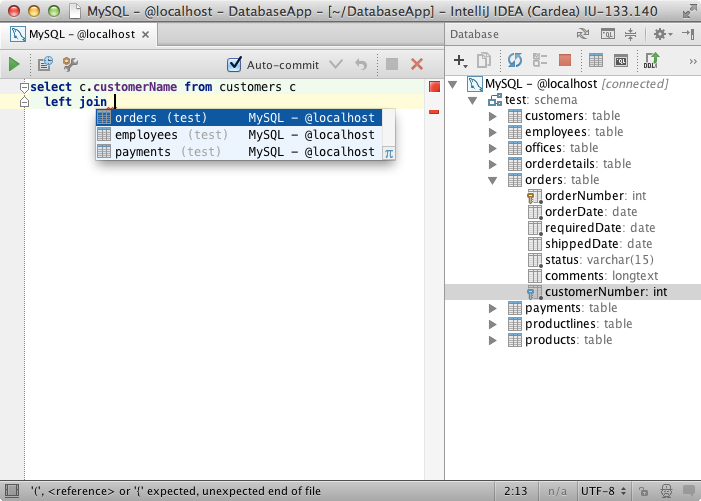Toggle code folding on select line
This screenshot has height=501, width=701.
coord(24,87)
